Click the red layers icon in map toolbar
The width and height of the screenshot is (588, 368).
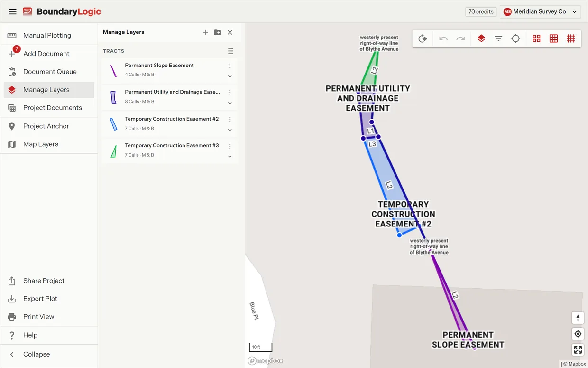click(481, 39)
